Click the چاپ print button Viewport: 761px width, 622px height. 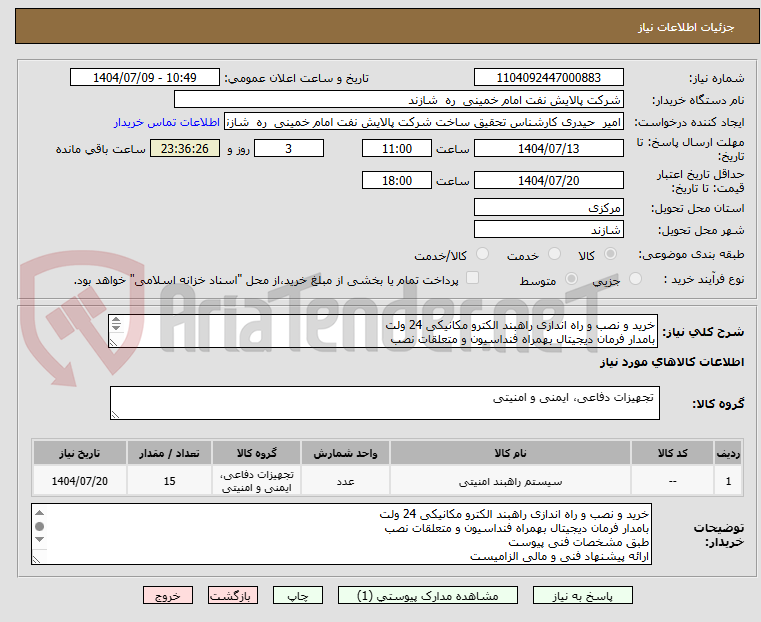[298, 595]
